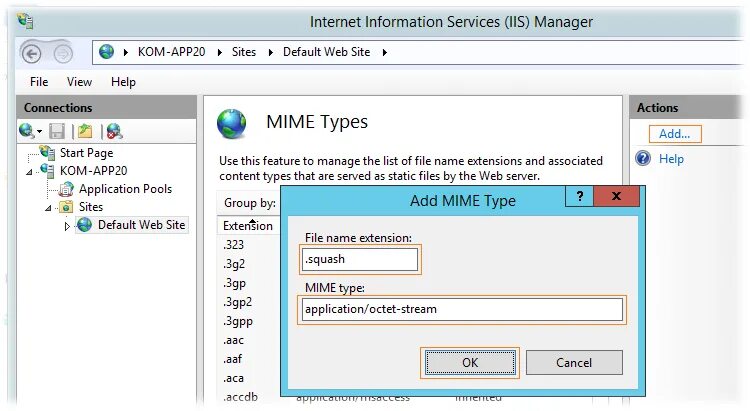Click the up-folder icon in Connections toolbar
750x411 pixels.
click(85, 131)
